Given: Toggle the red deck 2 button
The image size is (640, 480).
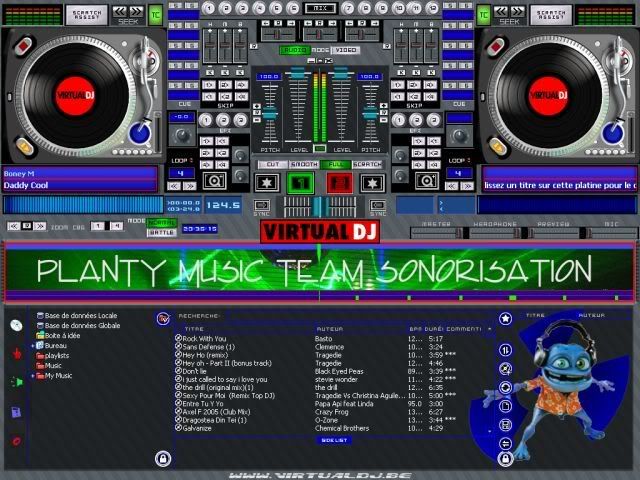Looking at the screenshot, I should tap(340, 183).
